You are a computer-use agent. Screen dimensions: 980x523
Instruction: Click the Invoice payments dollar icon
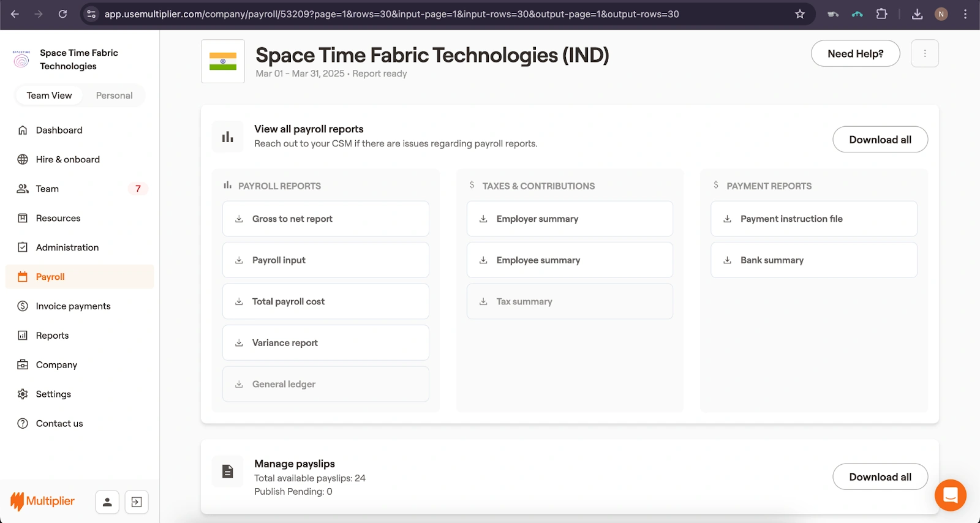pyautogui.click(x=23, y=306)
